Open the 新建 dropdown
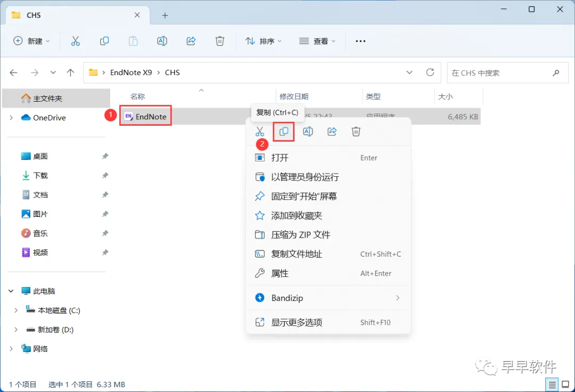575x392 pixels. [31, 41]
